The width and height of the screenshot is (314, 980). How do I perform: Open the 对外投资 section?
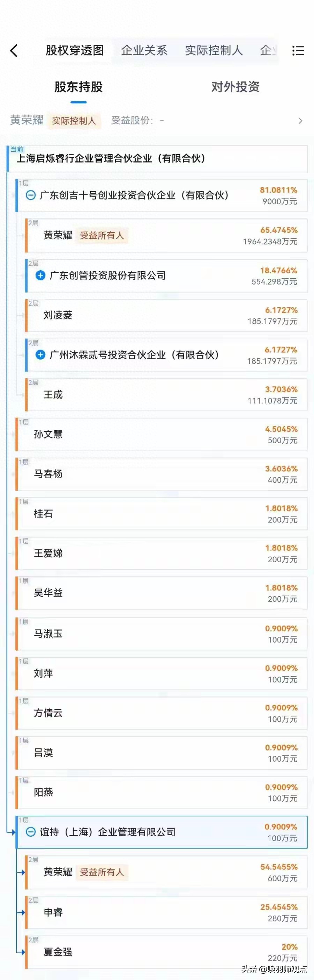click(x=235, y=87)
